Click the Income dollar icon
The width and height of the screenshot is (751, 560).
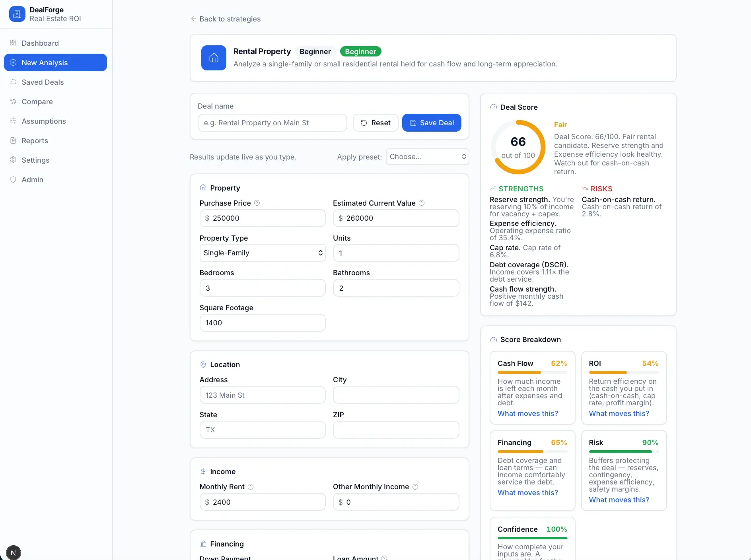[x=203, y=471]
